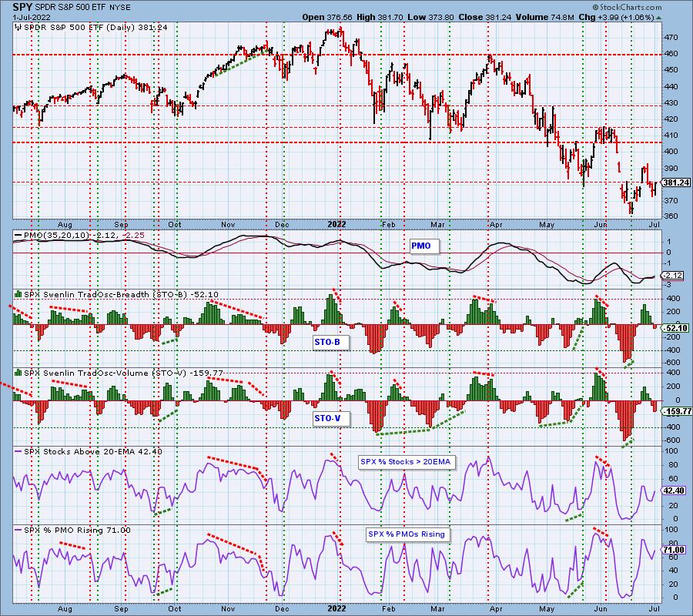Screen dimensions: 693x616
Task: Click the 'SPX % PMOs Rising' annotation box
Action: 407,534
